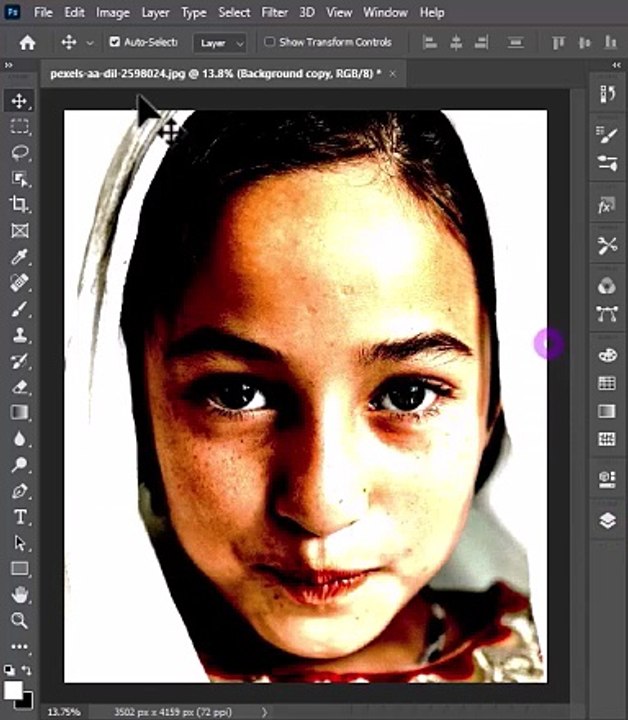Open the Layer/Group auto-select dropdown
This screenshot has width=628, height=720.
pos(220,43)
